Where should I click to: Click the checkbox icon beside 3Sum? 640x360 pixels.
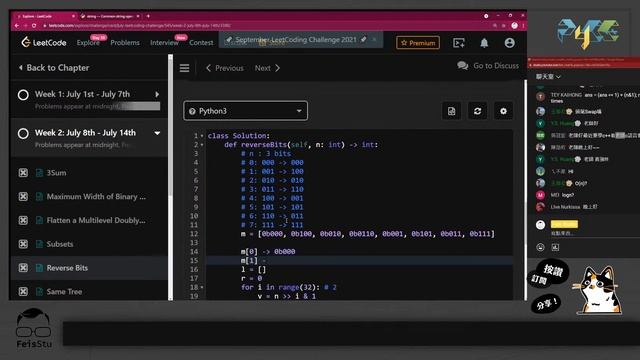[23, 173]
